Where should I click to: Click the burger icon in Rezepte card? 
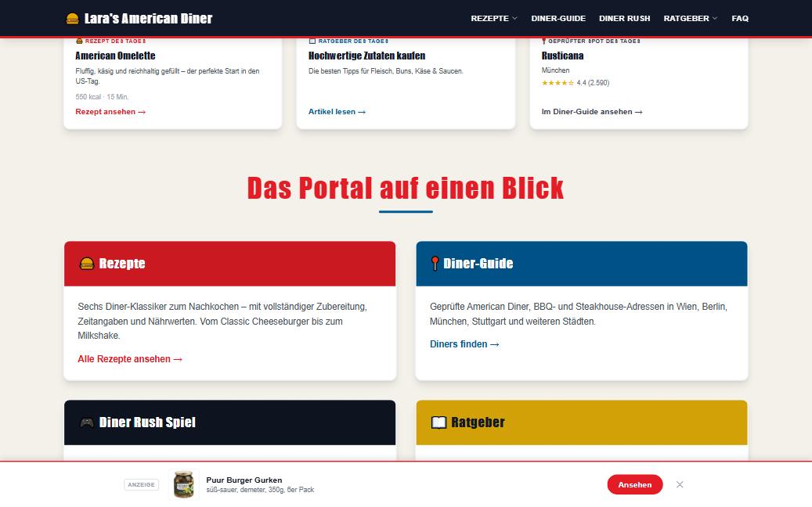(x=87, y=264)
